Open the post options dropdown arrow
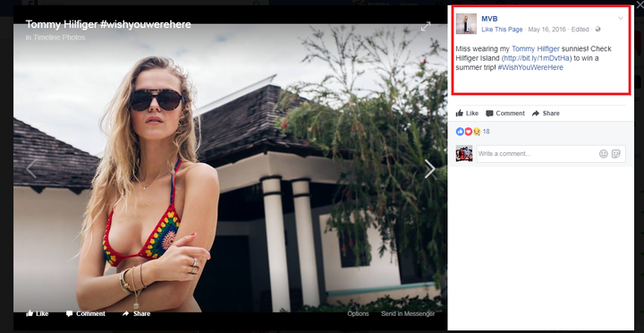The width and height of the screenshot is (644, 333). 621,18
